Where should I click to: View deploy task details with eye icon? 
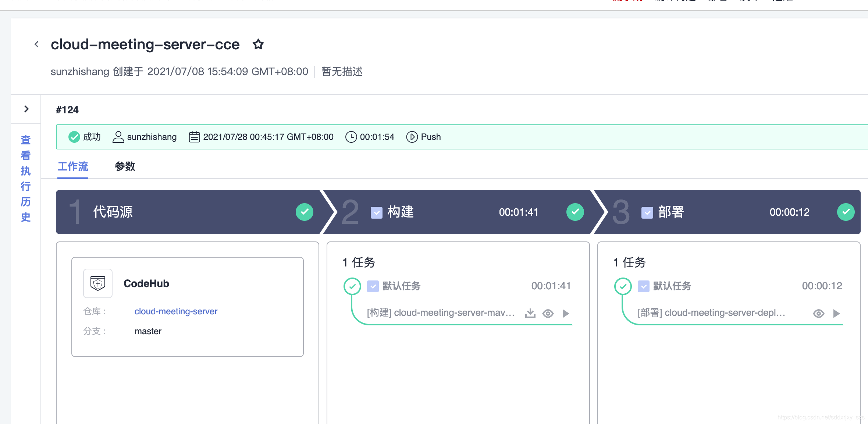click(x=819, y=314)
